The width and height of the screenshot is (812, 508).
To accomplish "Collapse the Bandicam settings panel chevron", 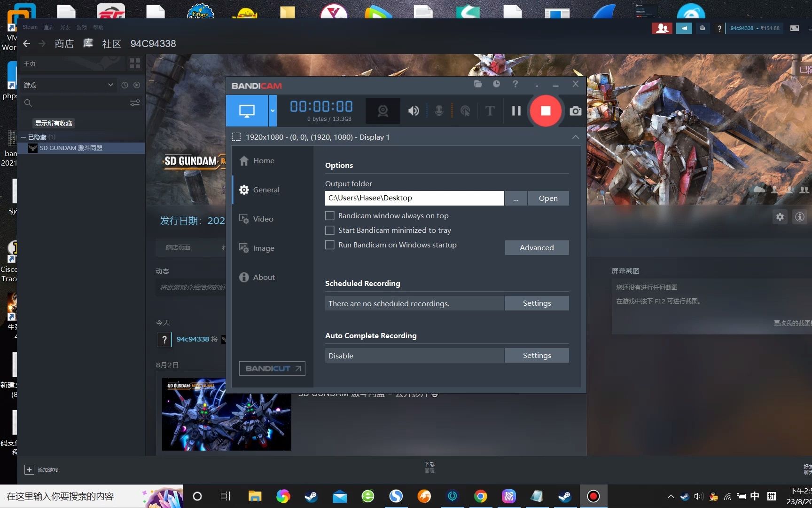I will [x=576, y=137].
